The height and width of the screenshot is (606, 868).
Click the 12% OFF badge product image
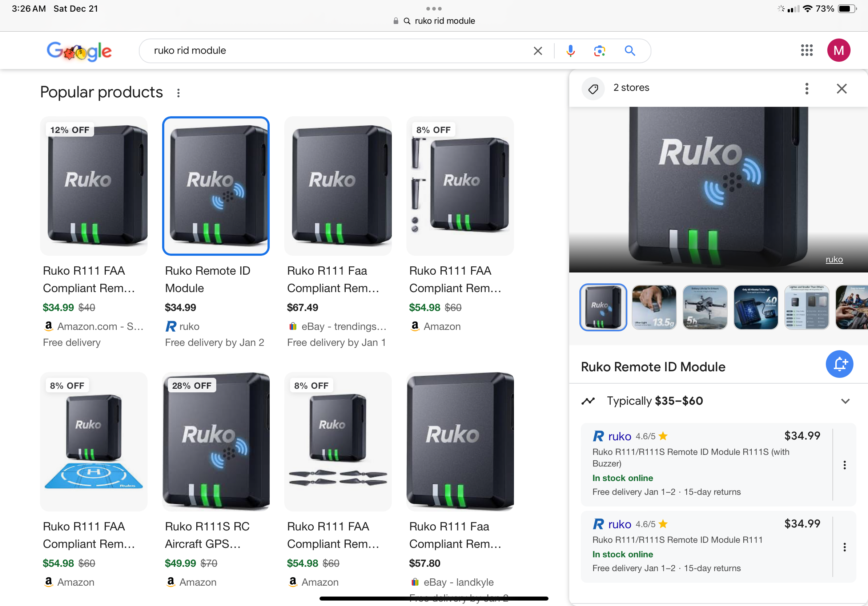[x=93, y=186]
